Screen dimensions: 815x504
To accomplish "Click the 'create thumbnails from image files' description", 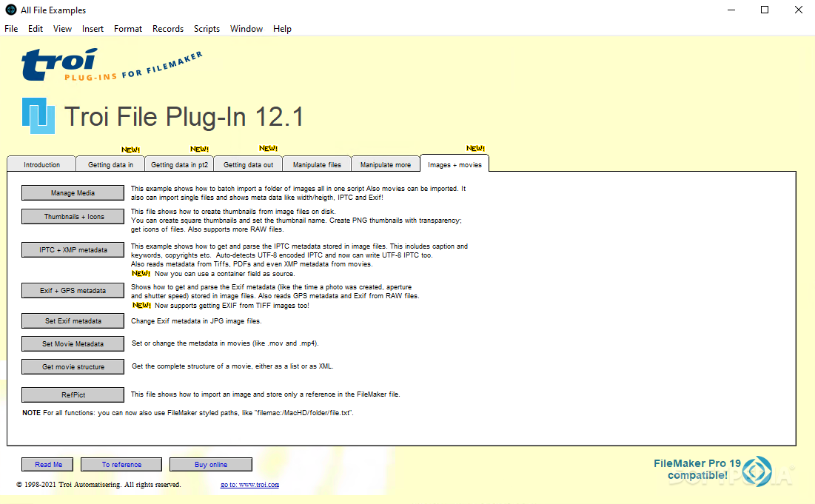I will coord(296,221).
